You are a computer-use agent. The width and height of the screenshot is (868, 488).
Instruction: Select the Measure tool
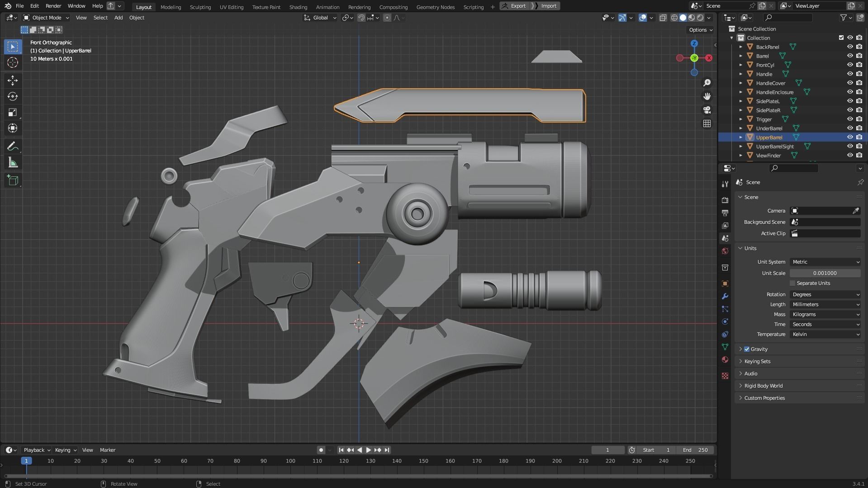coord(13,162)
